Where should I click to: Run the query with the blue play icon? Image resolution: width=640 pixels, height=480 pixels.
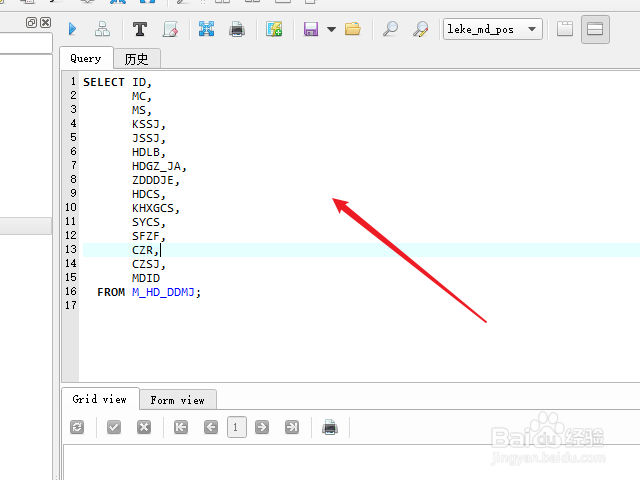[73, 29]
